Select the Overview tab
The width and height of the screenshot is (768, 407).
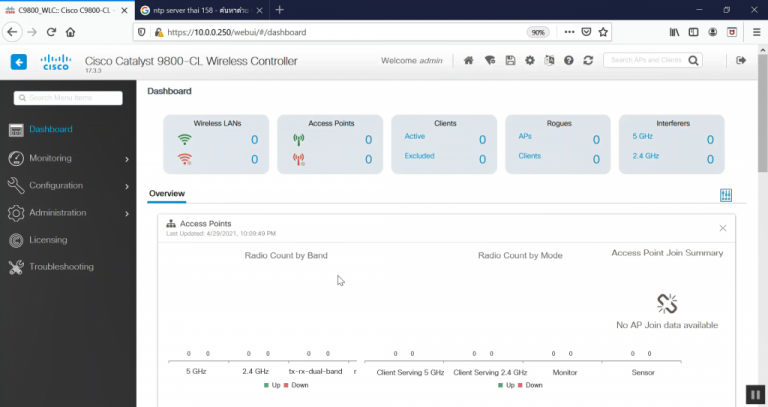(x=166, y=194)
